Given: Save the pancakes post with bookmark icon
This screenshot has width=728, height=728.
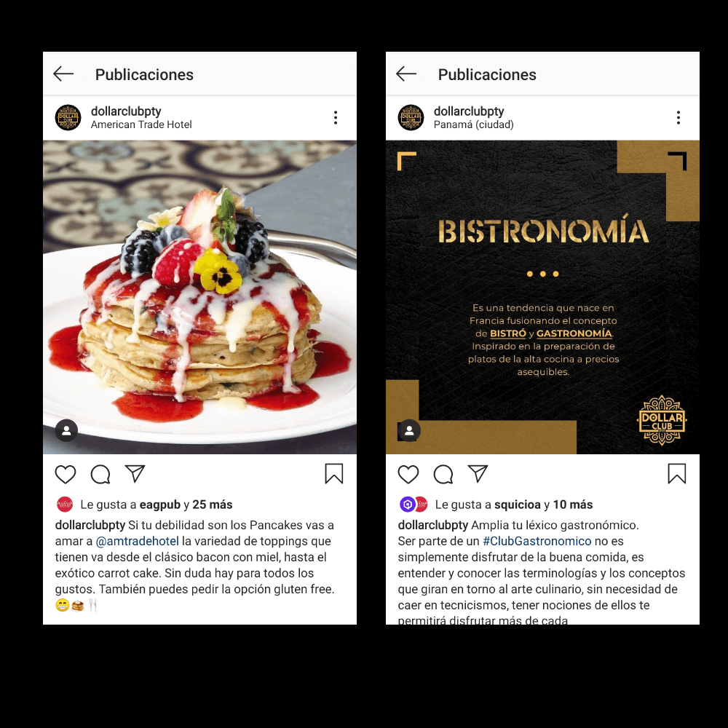Looking at the screenshot, I should tap(334, 474).
